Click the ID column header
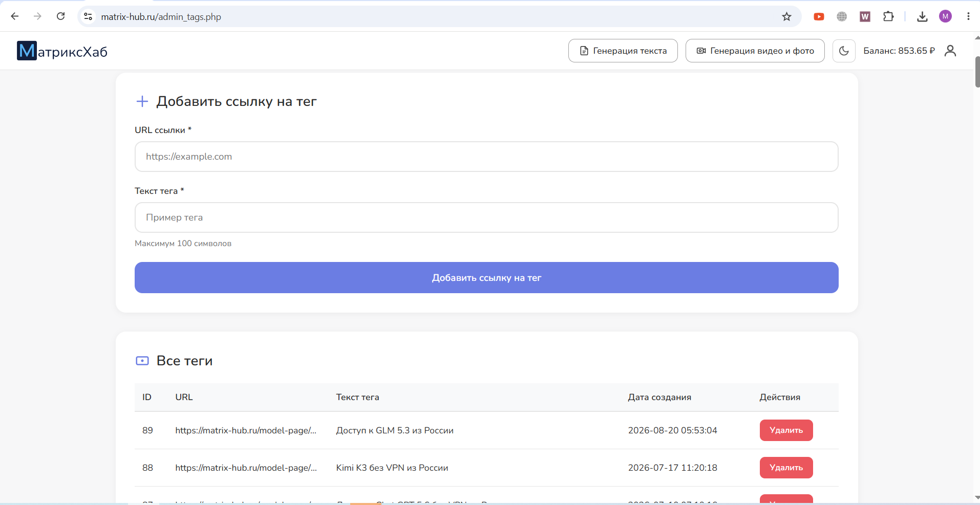980x505 pixels. point(147,397)
